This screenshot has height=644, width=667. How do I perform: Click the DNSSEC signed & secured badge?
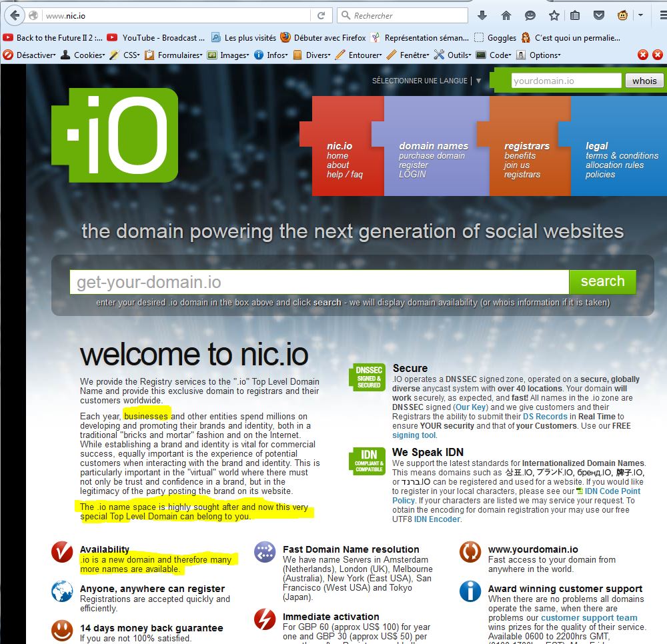[368, 377]
